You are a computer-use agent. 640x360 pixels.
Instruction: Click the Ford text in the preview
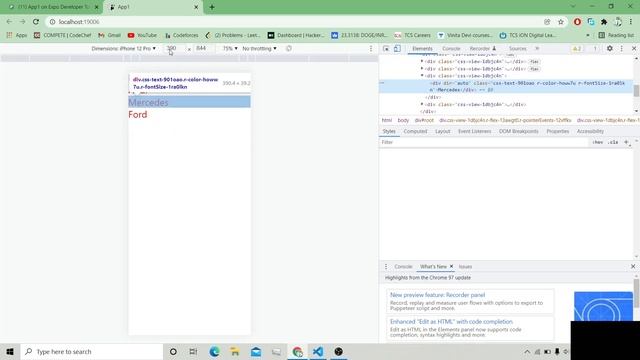point(138,115)
